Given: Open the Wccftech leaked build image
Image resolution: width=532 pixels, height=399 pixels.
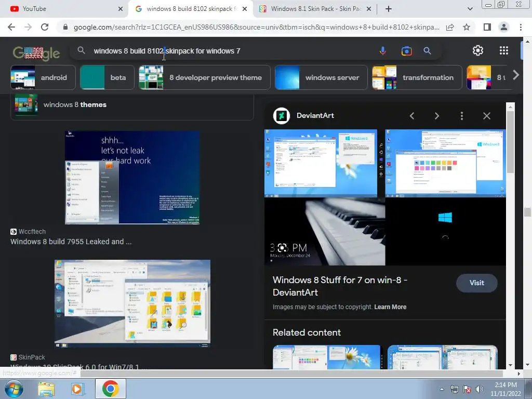Looking at the screenshot, I should tap(132, 178).
